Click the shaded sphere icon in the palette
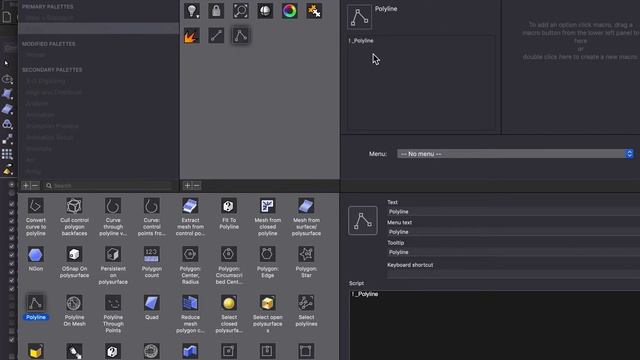The width and height of the screenshot is (640, 360). pyautogui.click(x=265, y=11)
